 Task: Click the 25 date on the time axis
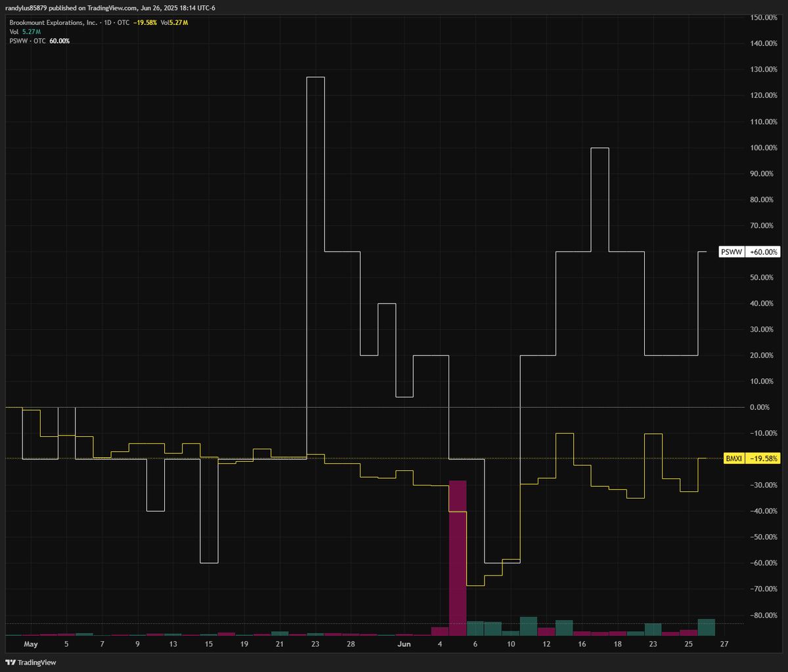tap(689, 645)
